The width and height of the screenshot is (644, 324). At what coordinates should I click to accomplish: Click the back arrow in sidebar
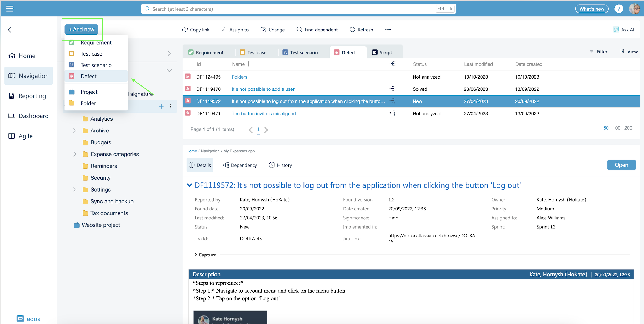10,30
